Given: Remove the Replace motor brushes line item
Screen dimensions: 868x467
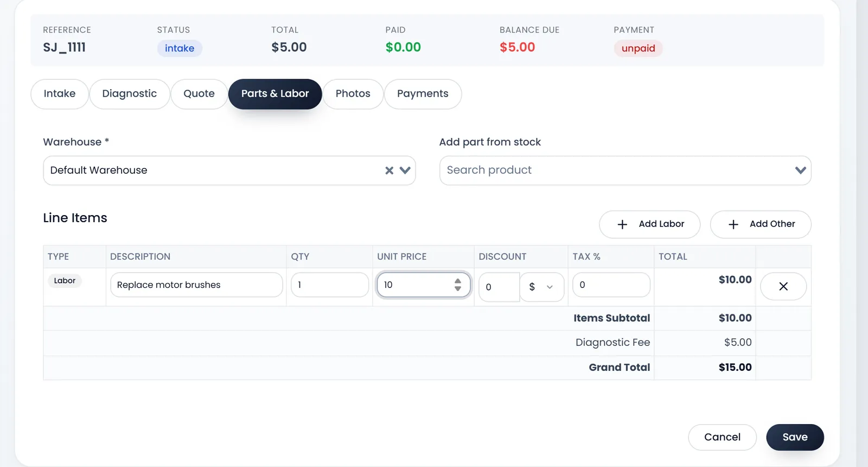Looking at the screenshot, I should 783,286.
